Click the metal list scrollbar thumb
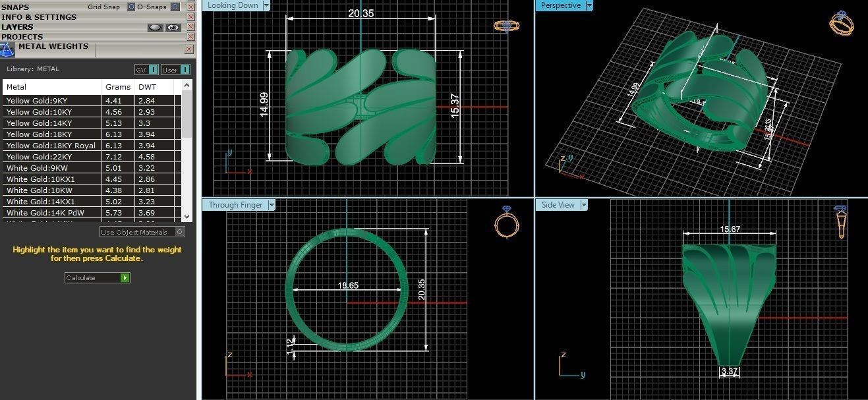This screenshot has width=868, height=400. coord(187,115)
